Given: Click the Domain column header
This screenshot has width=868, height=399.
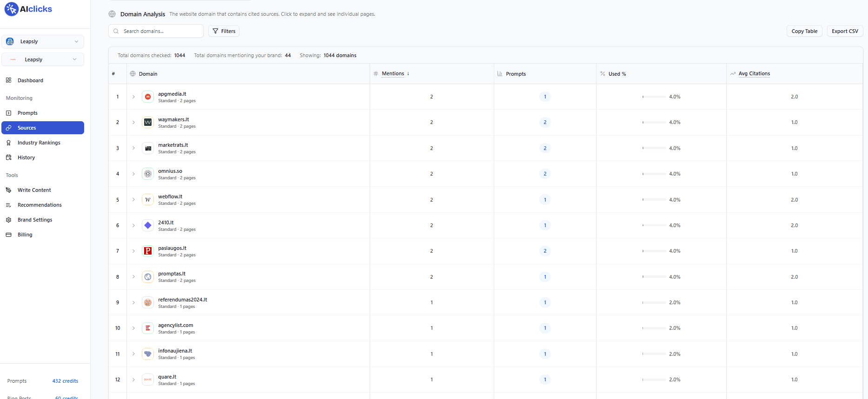Looking at the screenshot, I should tap(148, 74).
